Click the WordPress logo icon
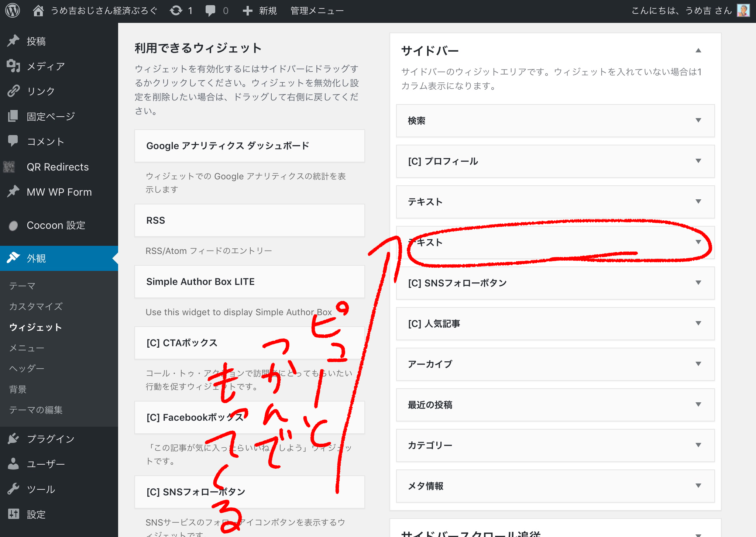Image resolution: width=756 pixels, height=537 pixels. tap(13, 11)
